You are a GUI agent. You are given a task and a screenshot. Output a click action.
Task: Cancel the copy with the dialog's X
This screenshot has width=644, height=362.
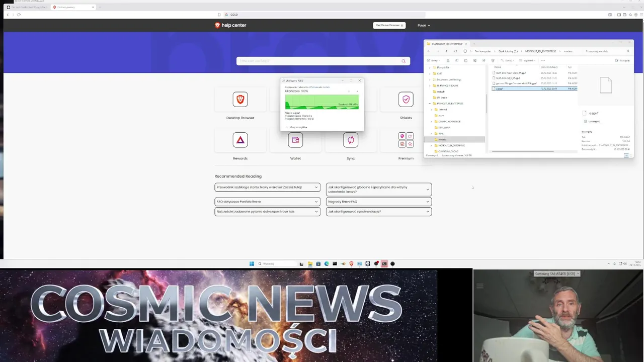click(357, 91)
